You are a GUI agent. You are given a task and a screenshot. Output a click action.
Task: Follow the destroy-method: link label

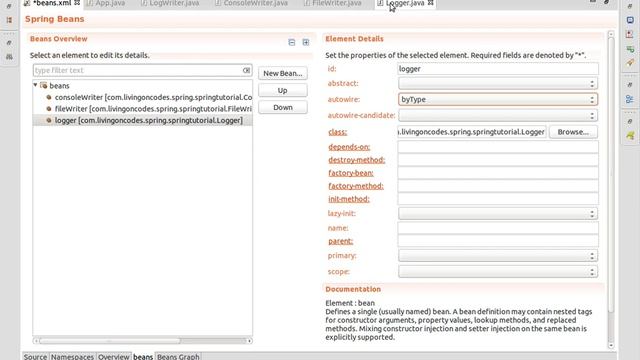[x=357, y=160]
